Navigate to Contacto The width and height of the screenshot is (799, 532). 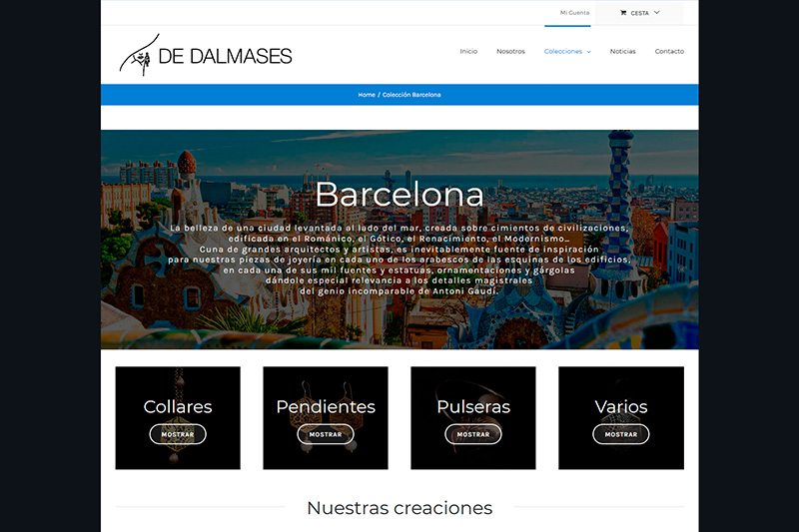tap(669, 51)
